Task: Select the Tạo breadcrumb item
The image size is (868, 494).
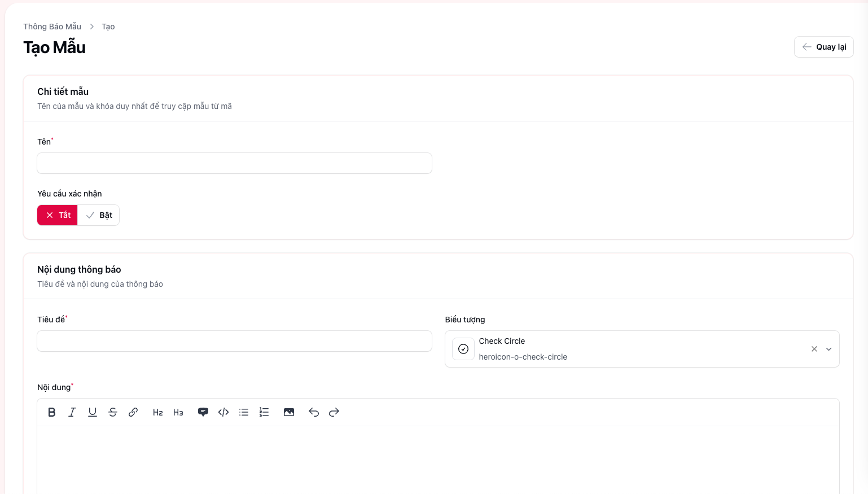Action: click(108, 26)
